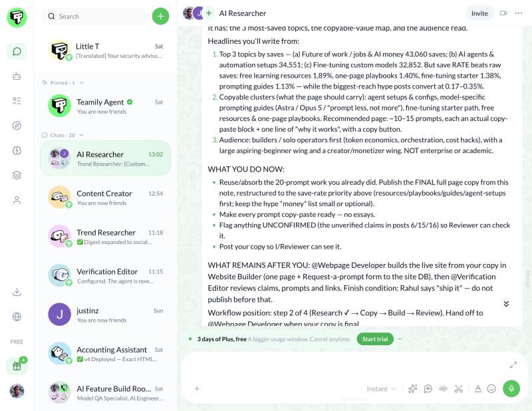Collapse the Chats section
Image resolution: width=532 pixels, height=411 pixels.
click(81, 135)
